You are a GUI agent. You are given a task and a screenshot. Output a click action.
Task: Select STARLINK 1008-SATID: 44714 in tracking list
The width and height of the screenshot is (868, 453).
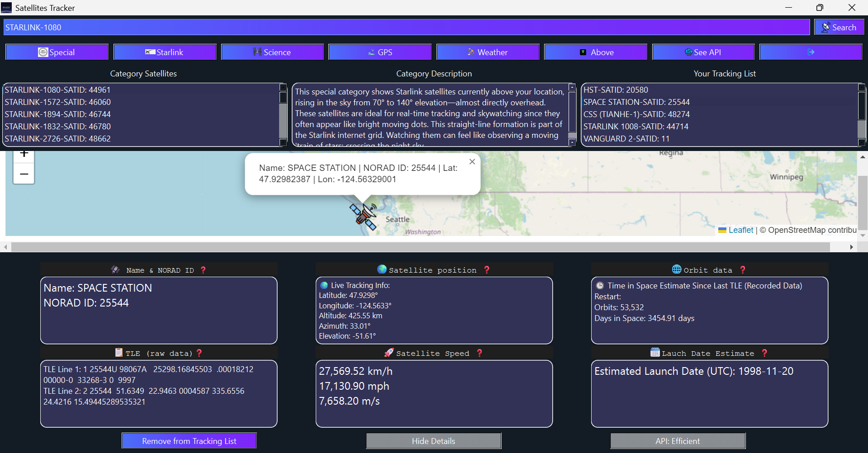(x=720, y=127)
